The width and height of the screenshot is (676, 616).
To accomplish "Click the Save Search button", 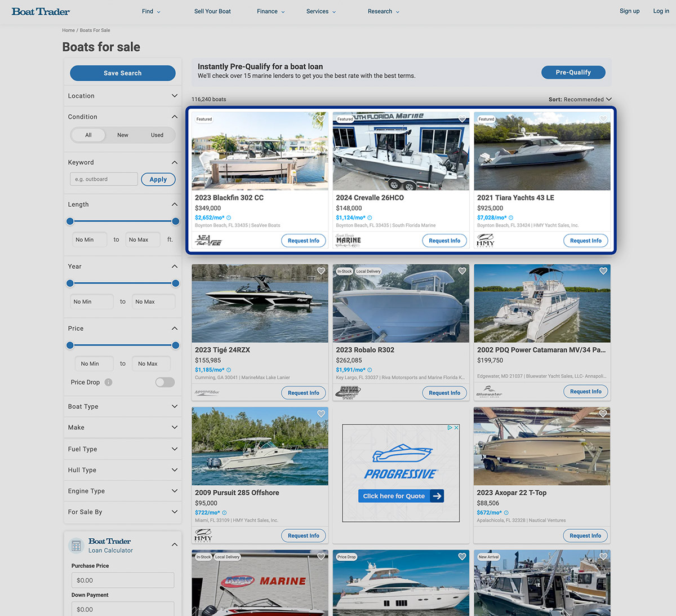I will 123,73.
